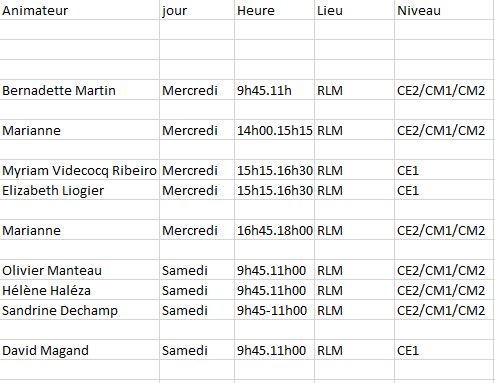Click the Heure column header cell

274,10
